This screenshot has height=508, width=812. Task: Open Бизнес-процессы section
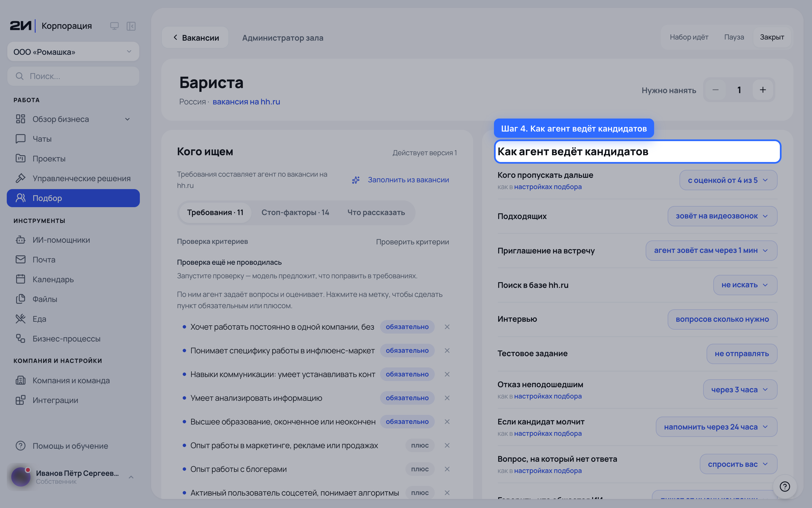pos(73,339)
